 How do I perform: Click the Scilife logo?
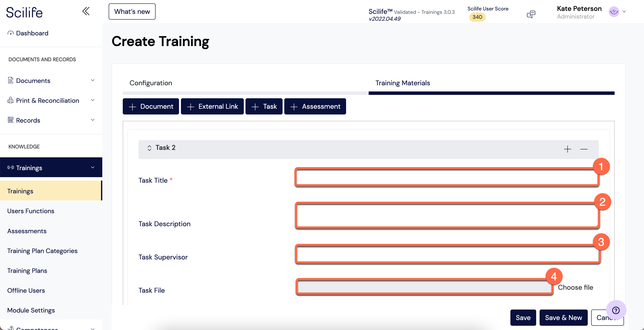coord(24,13)
